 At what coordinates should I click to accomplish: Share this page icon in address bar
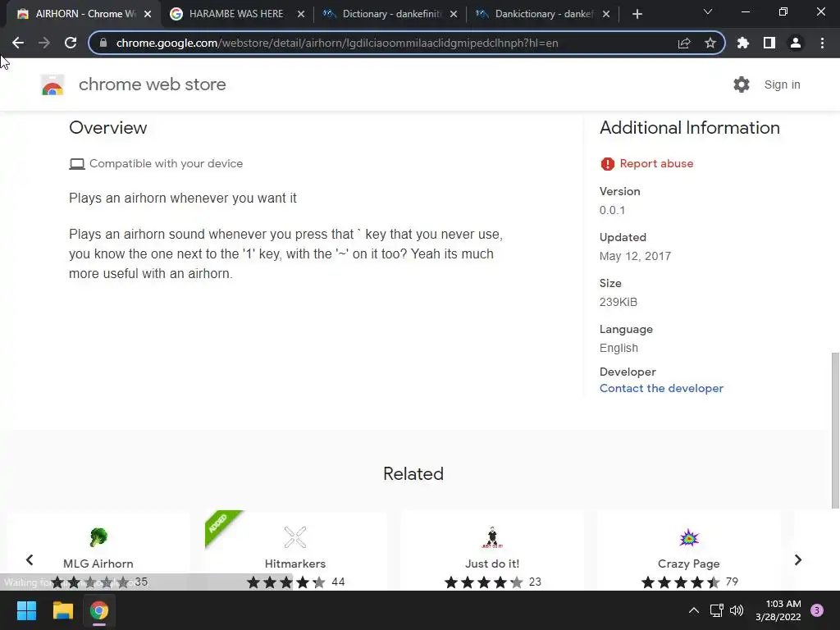point(684,43)
